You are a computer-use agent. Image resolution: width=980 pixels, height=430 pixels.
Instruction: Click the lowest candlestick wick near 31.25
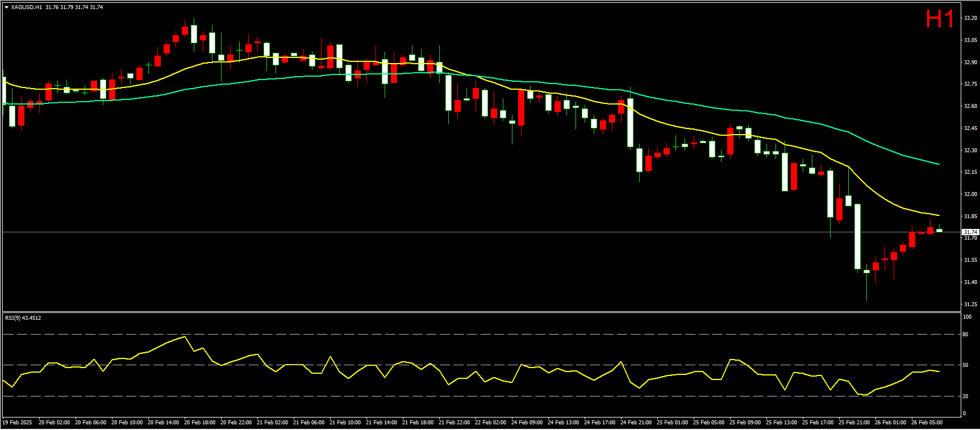(x=866, y=295)
